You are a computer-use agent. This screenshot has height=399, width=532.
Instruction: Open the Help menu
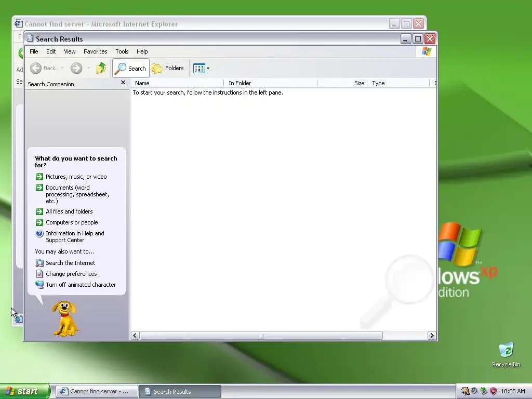142,51
